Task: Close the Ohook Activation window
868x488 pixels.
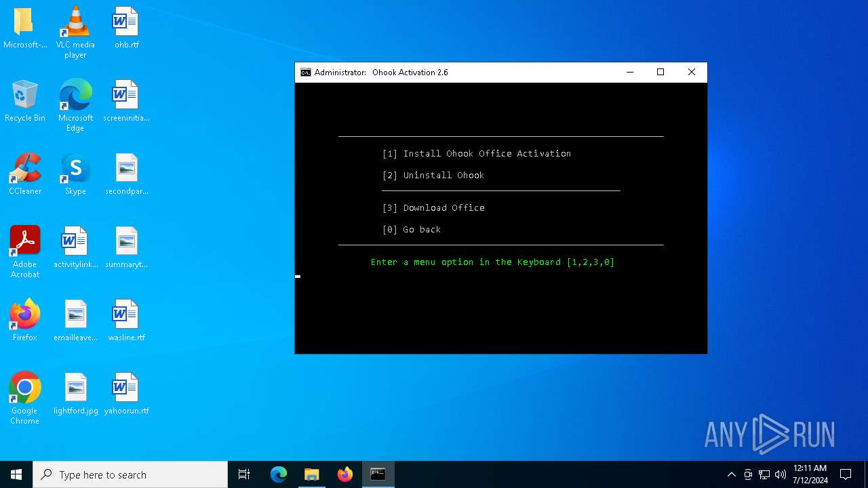Action: tap(692, 73)
